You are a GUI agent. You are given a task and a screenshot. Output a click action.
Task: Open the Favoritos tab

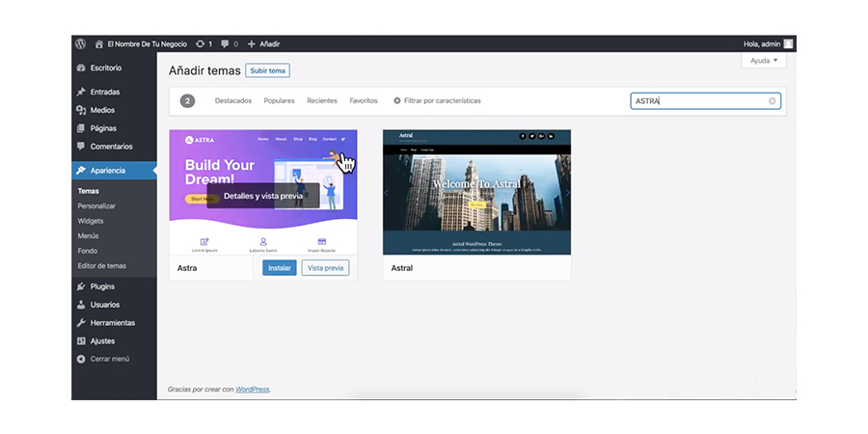coord(364,100)
